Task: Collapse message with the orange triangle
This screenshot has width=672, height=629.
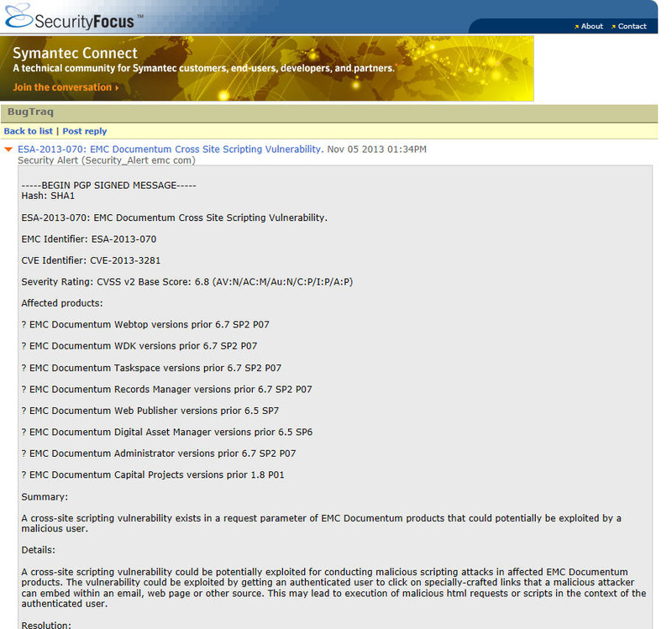Action: coord(8,149)
